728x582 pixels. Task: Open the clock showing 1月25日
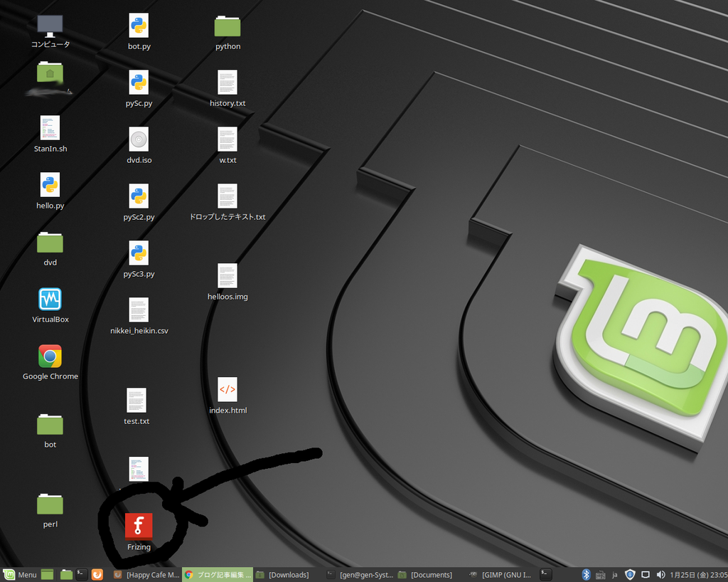(x=699, y=575)
